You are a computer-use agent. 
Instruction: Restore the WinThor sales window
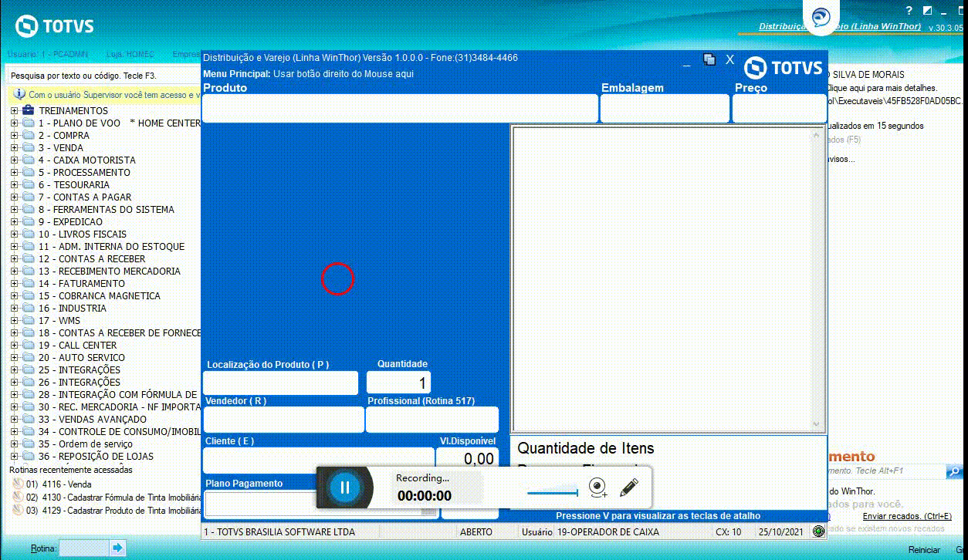coord(709,59)
